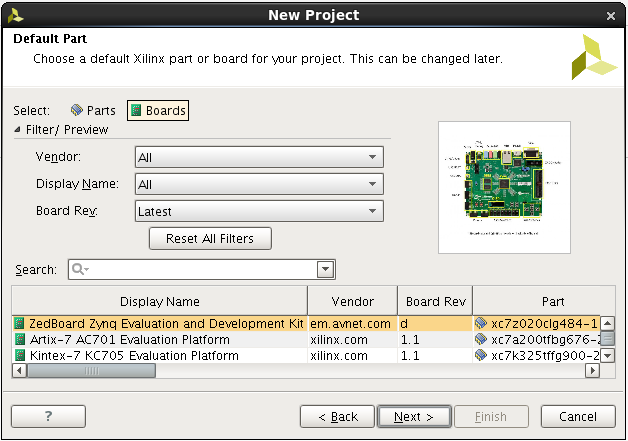Image resolution: width=628 pixels, height=441 pixels.
Task: Click the left arrow of the table's horizontal scrollbar
Action: pyautogui.click(x=19, y=371)
